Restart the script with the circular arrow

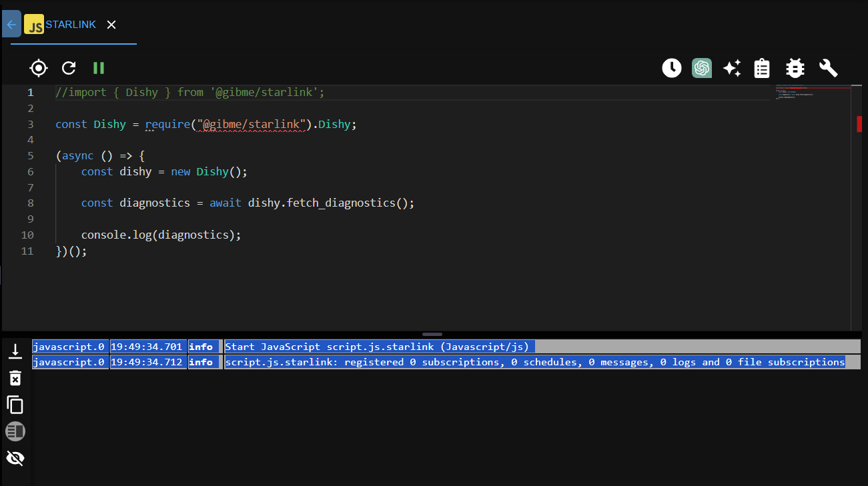pos(69,67)
